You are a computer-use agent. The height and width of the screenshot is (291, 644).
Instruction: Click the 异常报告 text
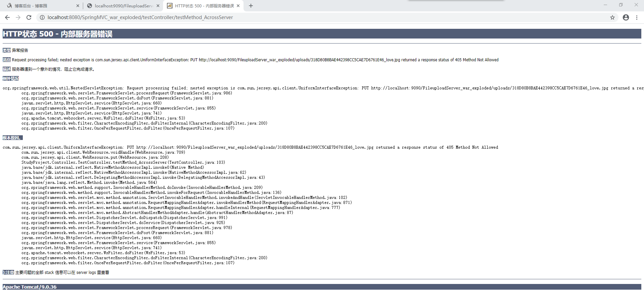20,51
